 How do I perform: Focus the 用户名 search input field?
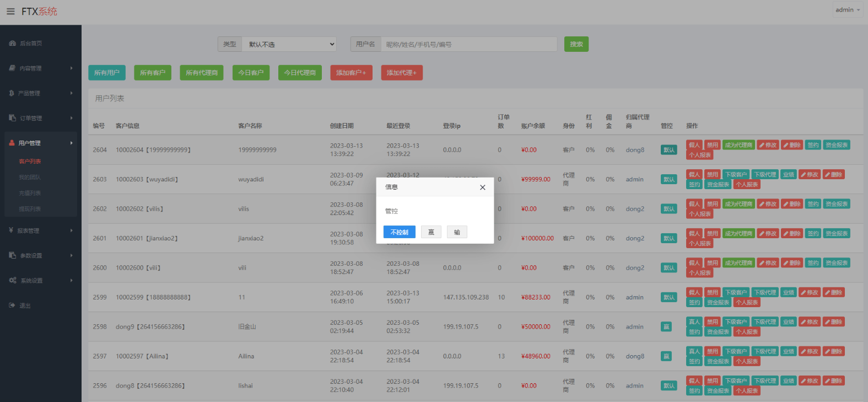pyautogui.click(x=469, y=44)
